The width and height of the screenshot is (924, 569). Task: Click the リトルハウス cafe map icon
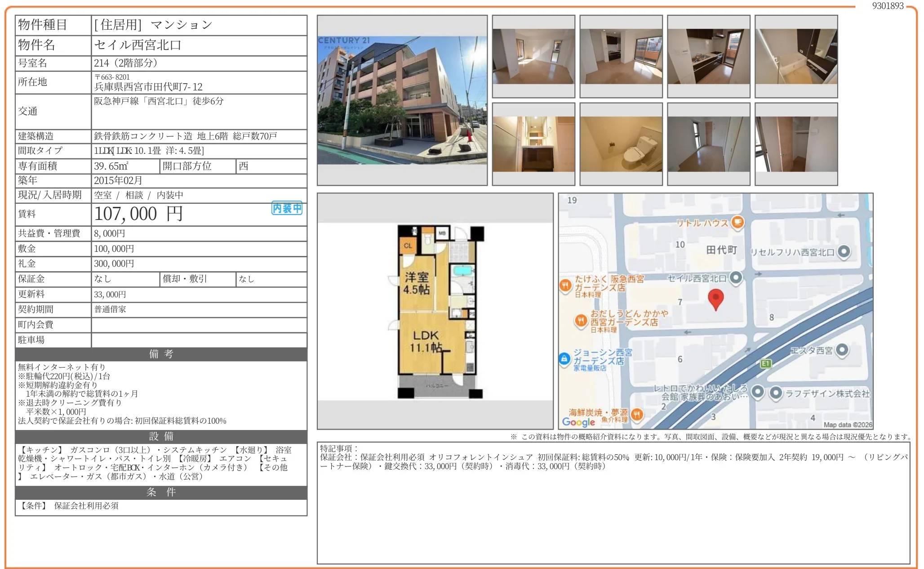click(737, 222)
